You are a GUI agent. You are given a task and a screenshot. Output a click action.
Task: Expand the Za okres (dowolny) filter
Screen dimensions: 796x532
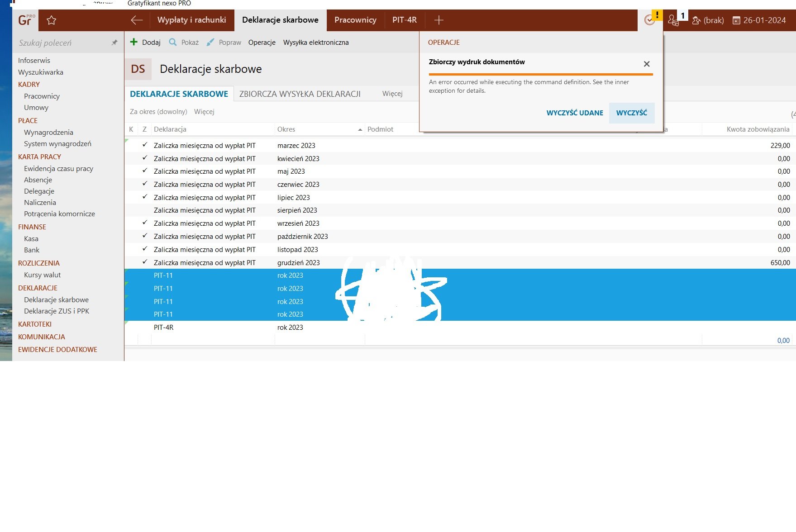point(158,112)
